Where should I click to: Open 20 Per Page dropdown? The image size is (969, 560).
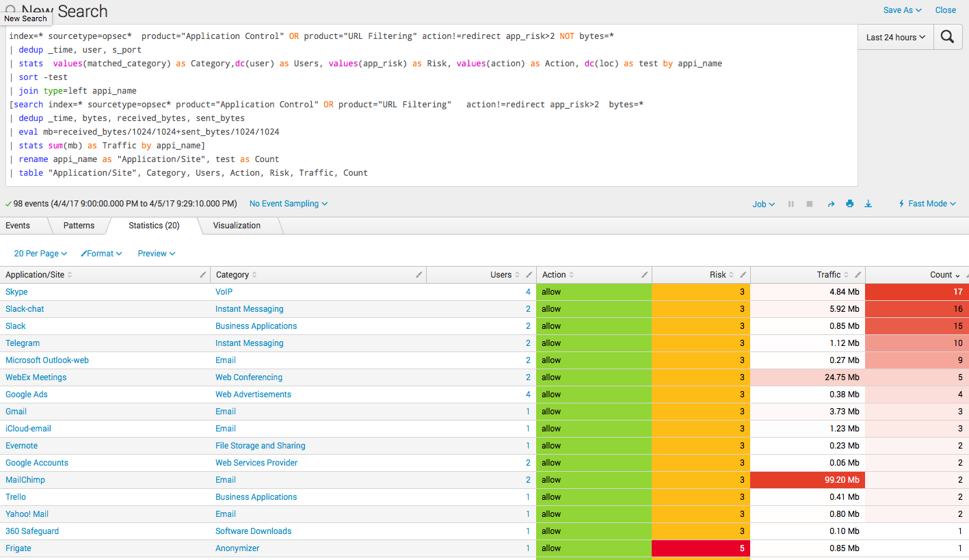pos(40,254)
